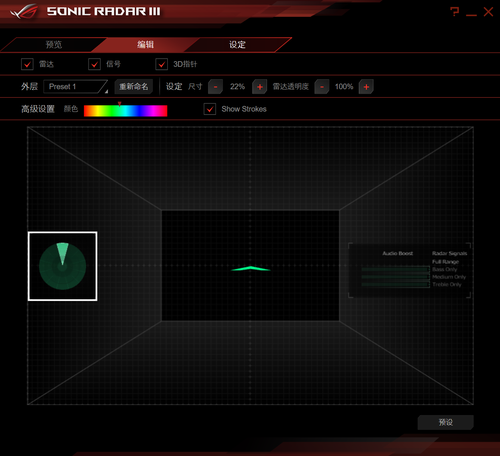500x456 pixels.
Task: Click the 预设 default button
Action: coord(445,422)
